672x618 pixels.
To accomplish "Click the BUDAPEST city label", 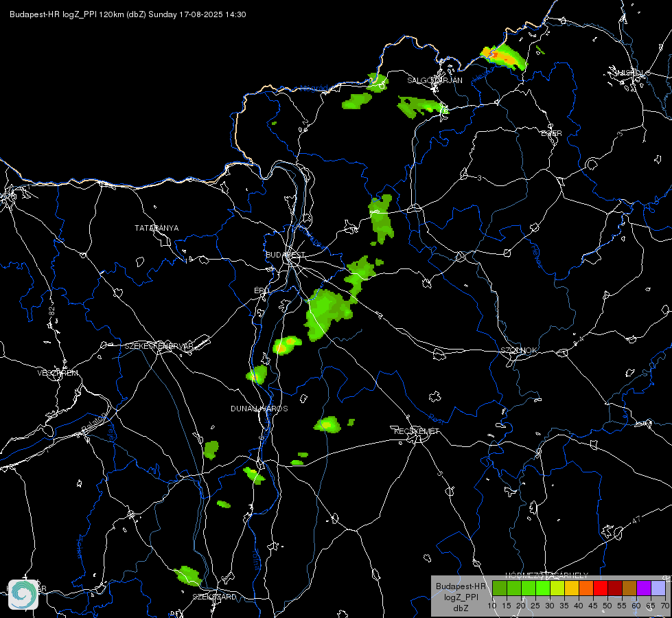I will (x=286, y=255).
